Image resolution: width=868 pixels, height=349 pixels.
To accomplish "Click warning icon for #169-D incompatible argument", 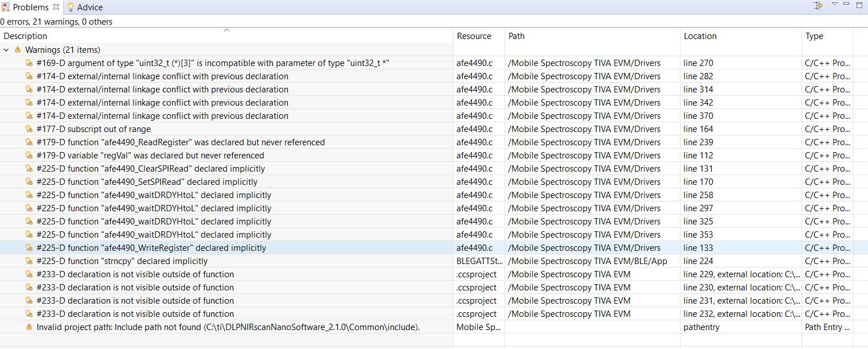I will pyautogui.click(x=29, y=63).
